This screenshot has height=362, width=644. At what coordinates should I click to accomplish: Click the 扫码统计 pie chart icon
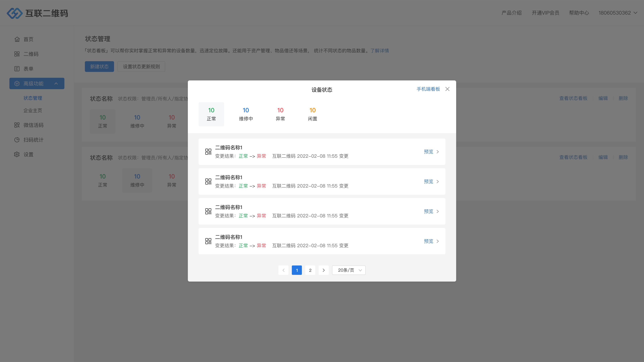[17, 140]
